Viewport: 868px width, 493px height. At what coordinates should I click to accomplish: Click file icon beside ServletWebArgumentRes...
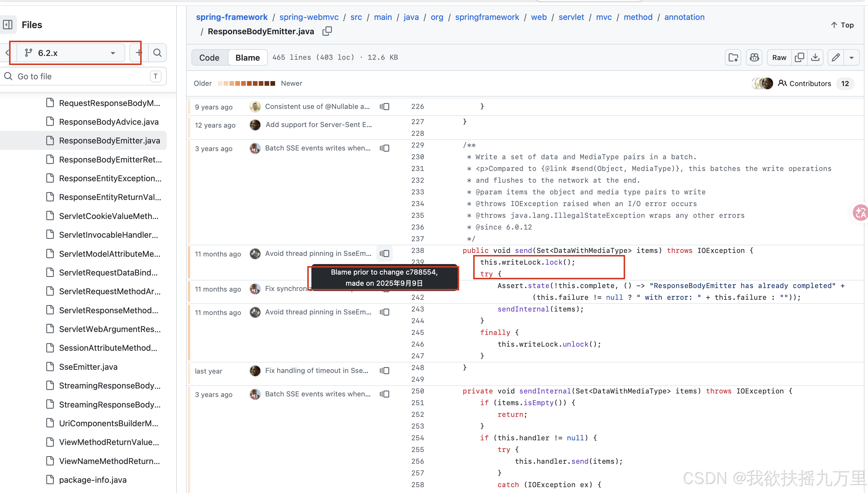pos(50,329)
